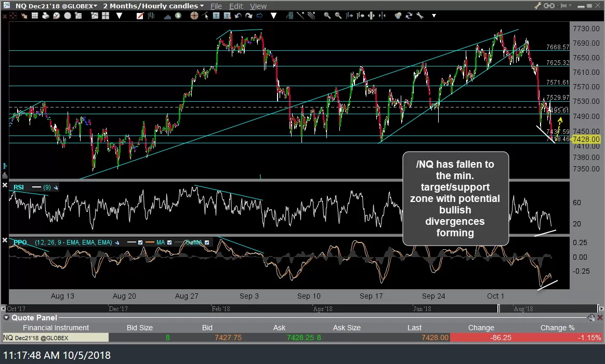Click the Bid price 7427.75
Screen dimensions: 605x364
pos(228,338)
